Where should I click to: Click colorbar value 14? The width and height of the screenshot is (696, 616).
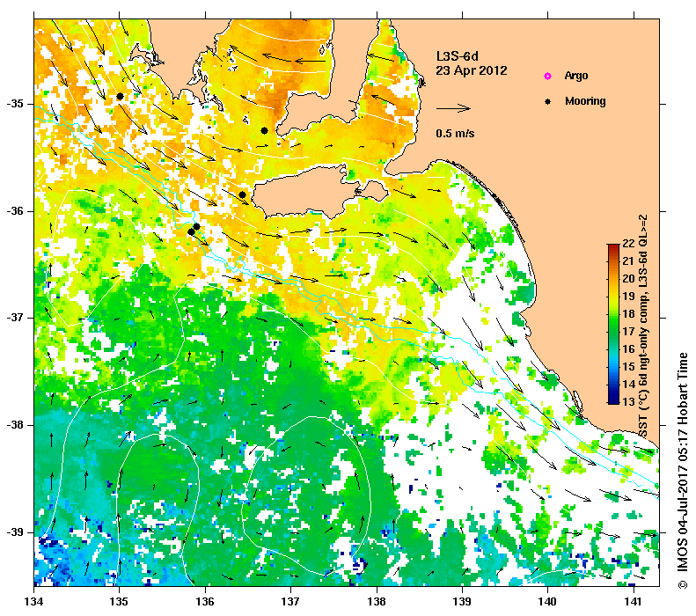click(628, 385)
